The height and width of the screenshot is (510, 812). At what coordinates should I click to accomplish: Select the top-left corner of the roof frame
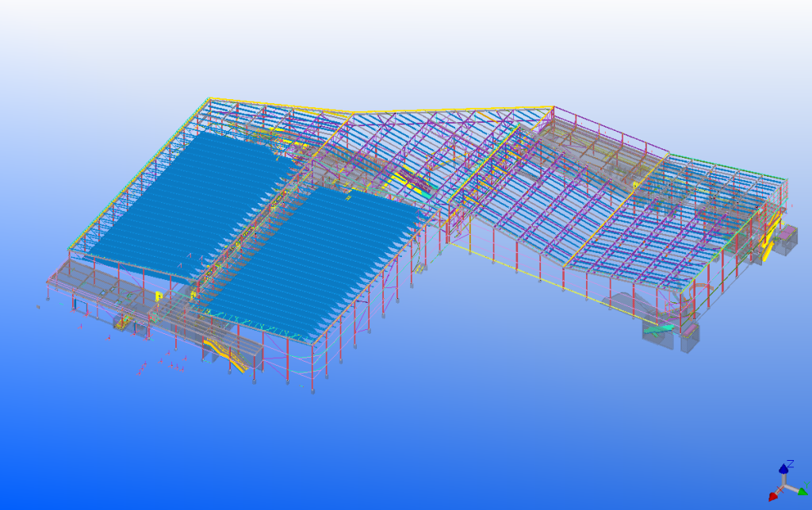point(209,100)
